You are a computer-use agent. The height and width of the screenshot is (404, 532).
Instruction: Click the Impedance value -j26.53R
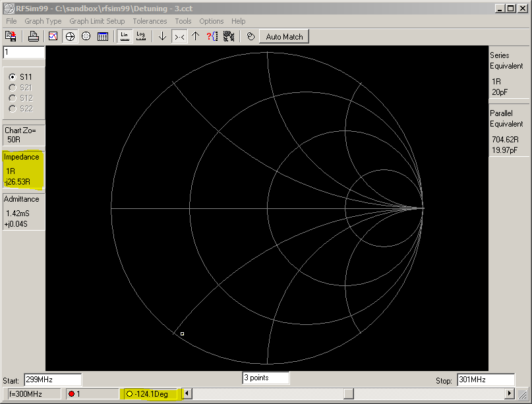coord(17,182)
